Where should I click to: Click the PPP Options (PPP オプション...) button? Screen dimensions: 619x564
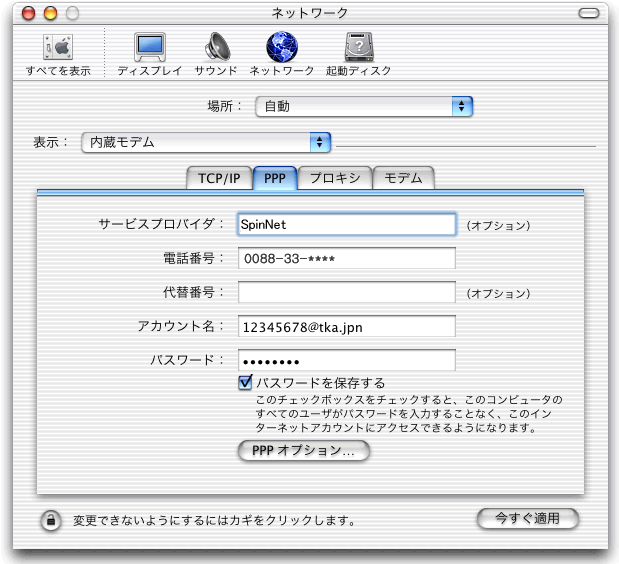[304, 451]
